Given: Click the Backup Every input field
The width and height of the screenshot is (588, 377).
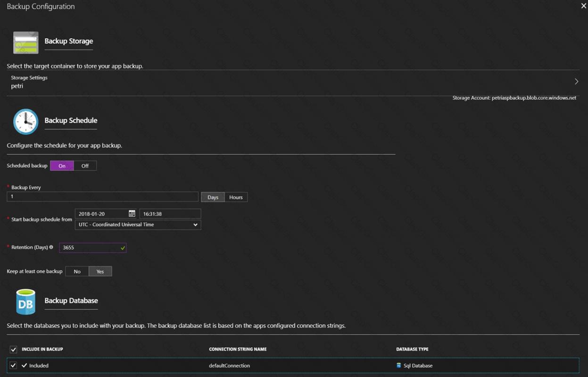Looking at the screenshot, I should 102,197.
